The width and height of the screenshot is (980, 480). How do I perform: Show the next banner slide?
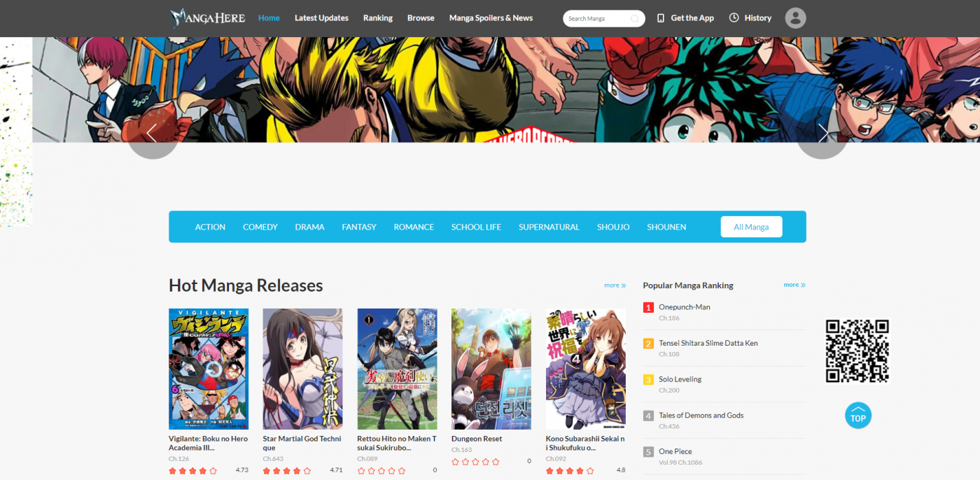click(x=822, y=133)
